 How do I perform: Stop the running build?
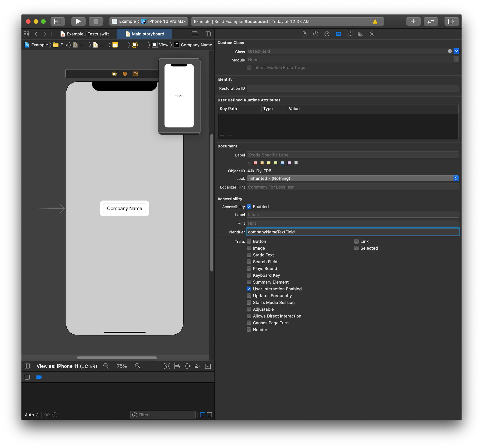(96, 21)
